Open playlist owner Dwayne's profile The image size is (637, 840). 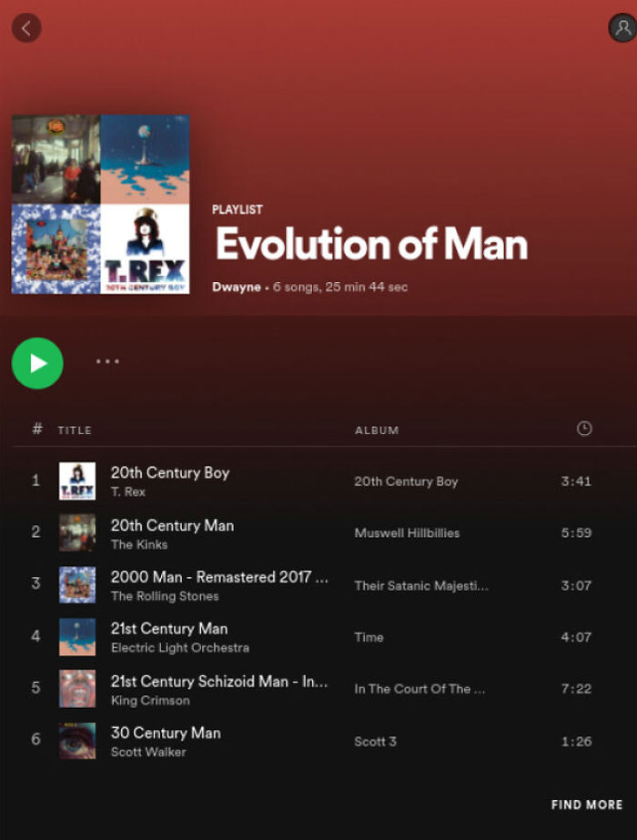pyautogui.click(x=236, y=287)
